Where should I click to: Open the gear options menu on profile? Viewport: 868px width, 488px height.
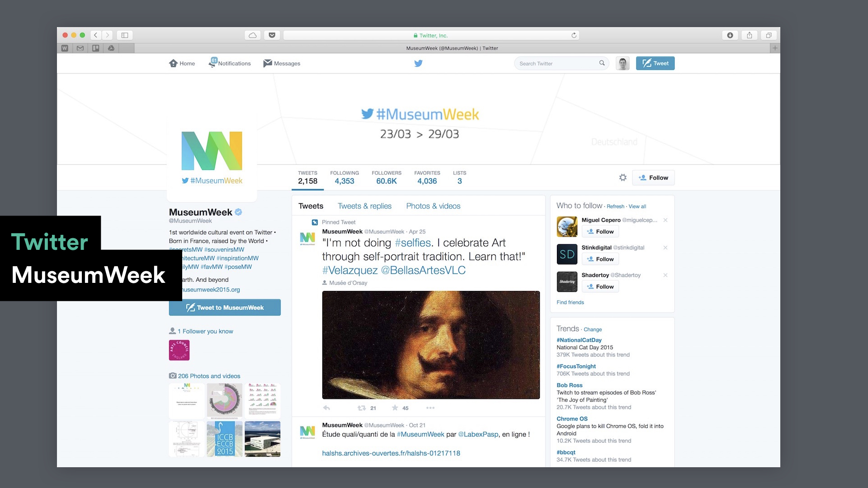[x=623, y=178]
